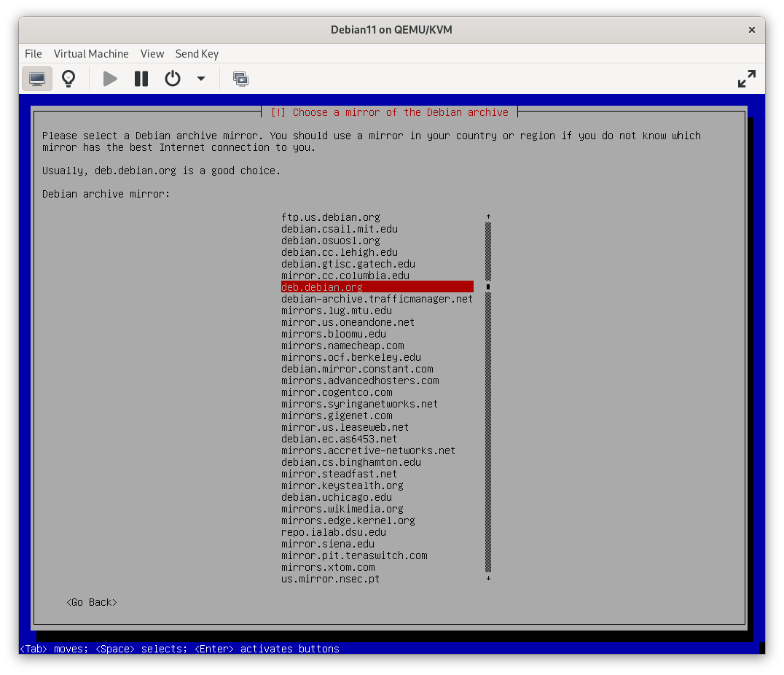Open the Send Key menu
The height and width of the screenshot is (675, 784).
pyautogui.click(x=197, y=53)
